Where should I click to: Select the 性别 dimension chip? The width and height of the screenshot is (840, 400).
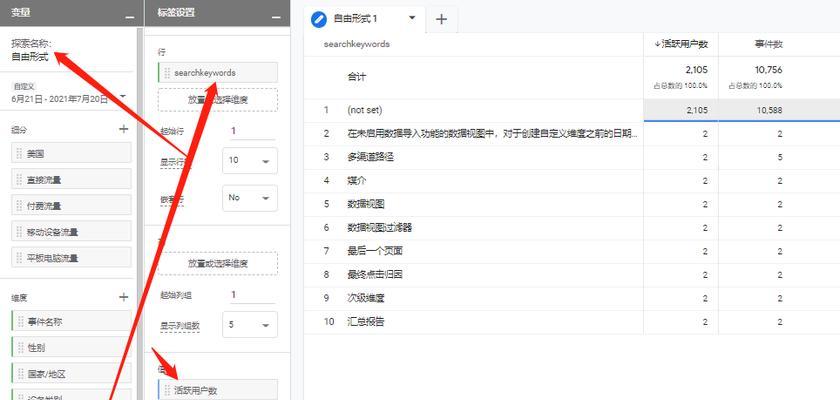pos(71,348)
